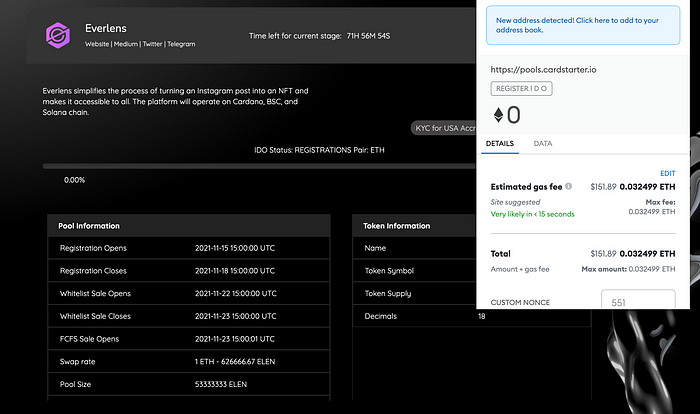The height and width of the screenshot is (414, 700).
Task: Open the Everlens Telegram link
Action: [181, 44]
